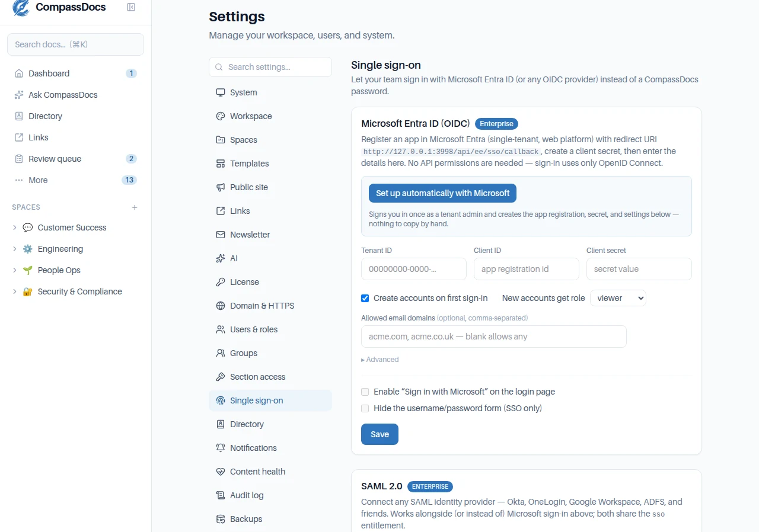Click the Client secret input field
Screen dimensions: 759x532
click(x=639, y=269)
